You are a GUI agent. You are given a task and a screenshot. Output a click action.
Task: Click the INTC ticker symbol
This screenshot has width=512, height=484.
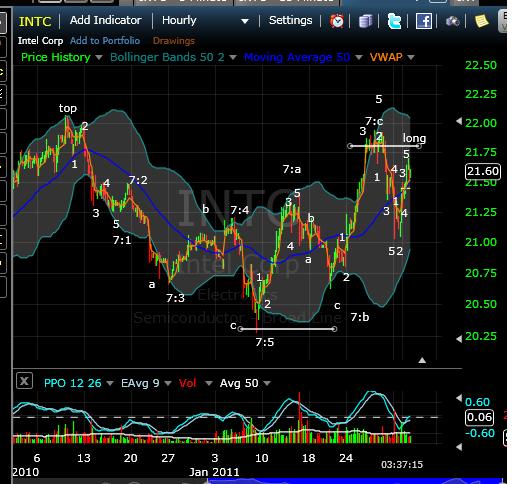coord(35,22)
